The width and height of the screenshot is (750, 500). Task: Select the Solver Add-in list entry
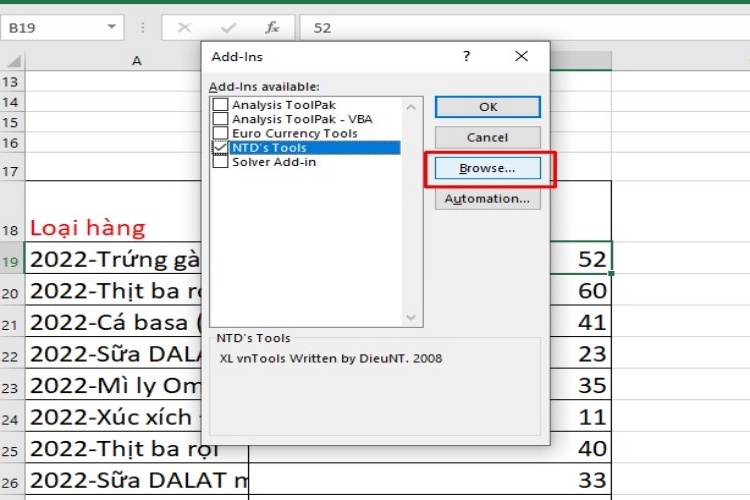(x=274, y=162)
